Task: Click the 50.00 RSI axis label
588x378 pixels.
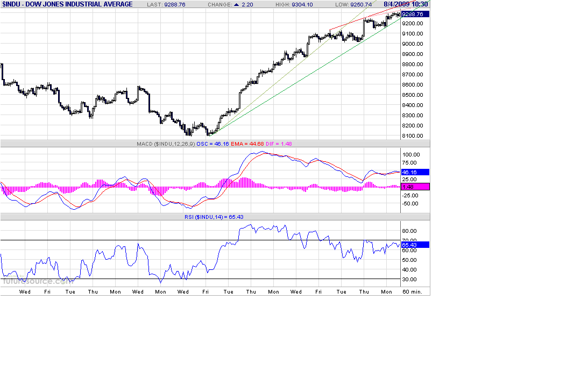Action: point(409,260)
